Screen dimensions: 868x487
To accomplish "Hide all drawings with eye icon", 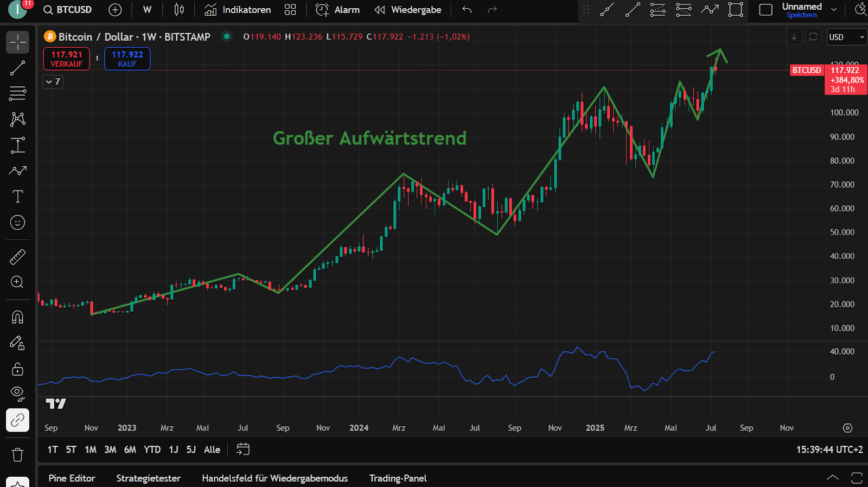I will [17, 393].
